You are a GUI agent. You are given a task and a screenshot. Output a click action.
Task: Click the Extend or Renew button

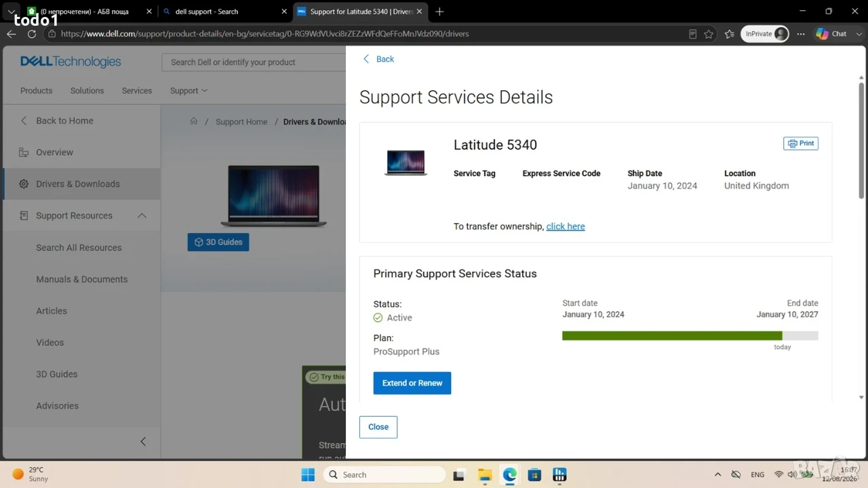coord(412,383)
